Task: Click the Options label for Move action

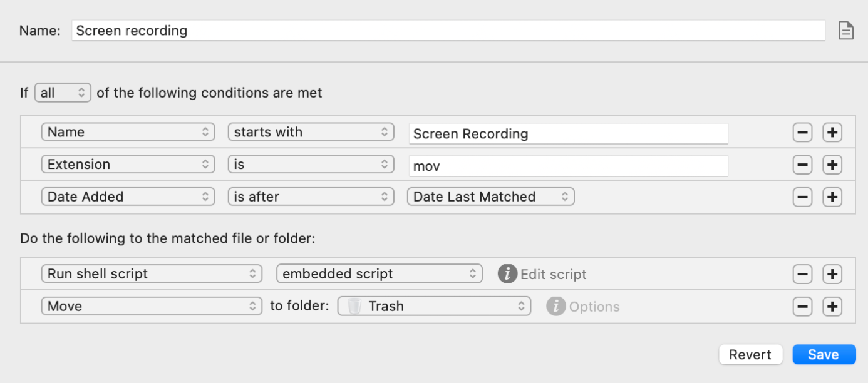Action: [594, 307]
